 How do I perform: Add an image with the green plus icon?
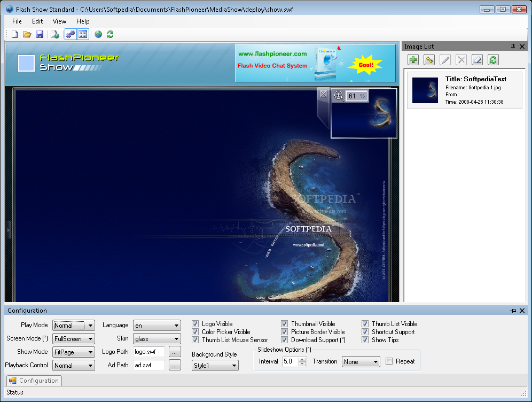[413, 60]
